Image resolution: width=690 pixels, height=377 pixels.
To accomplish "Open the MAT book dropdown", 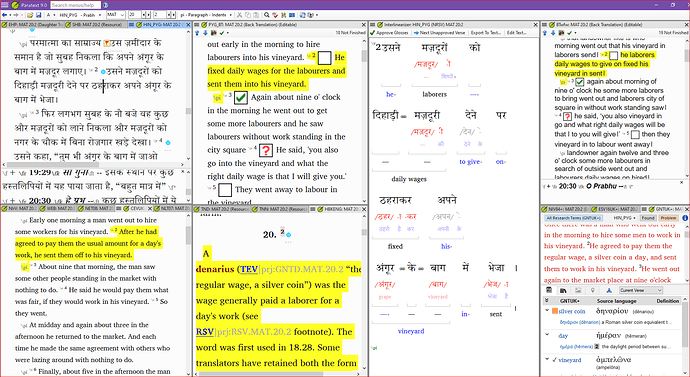I will coord(116,15).
